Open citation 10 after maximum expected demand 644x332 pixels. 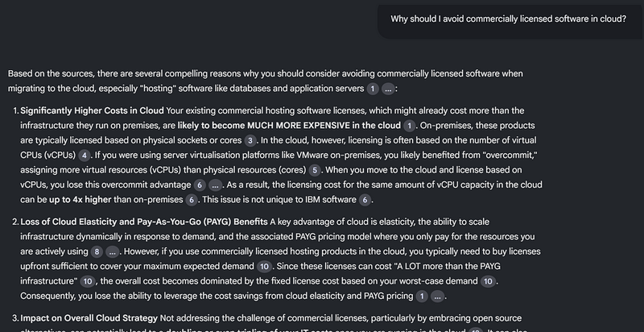point(265,267)
